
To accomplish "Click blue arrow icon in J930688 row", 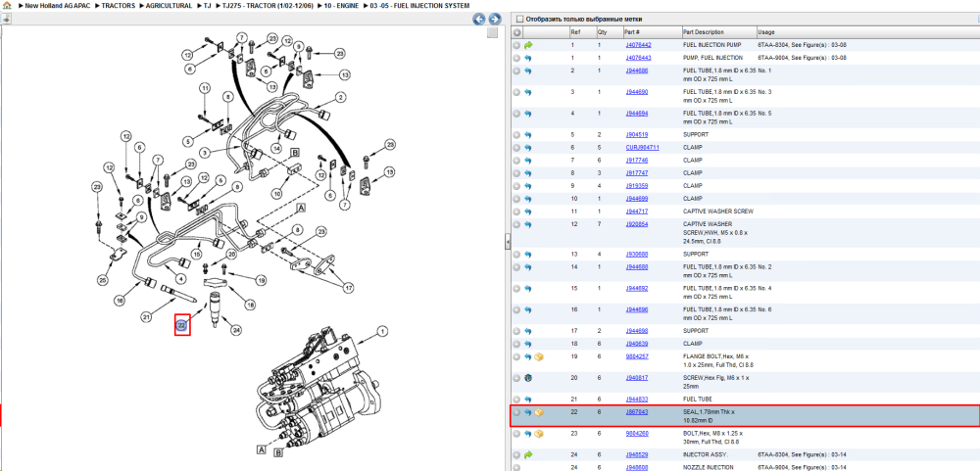I will pyautogui.click(x=528, y=255).
